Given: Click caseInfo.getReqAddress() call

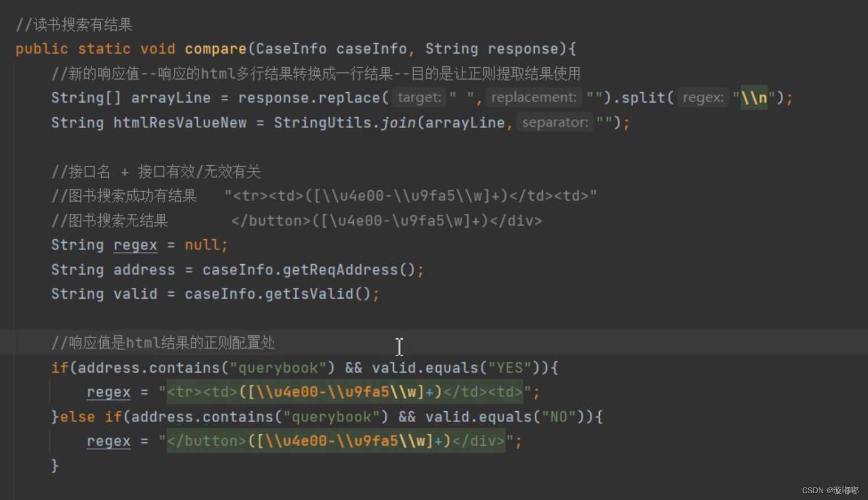Looking at the screenshot, I should pyautogui.click(x=309, y=270).
